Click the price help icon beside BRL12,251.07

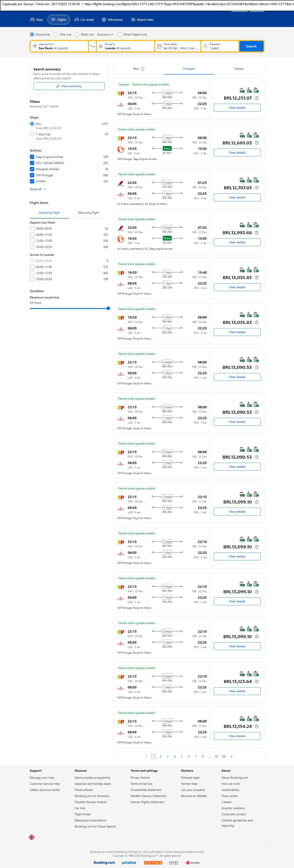pos(257,98)
